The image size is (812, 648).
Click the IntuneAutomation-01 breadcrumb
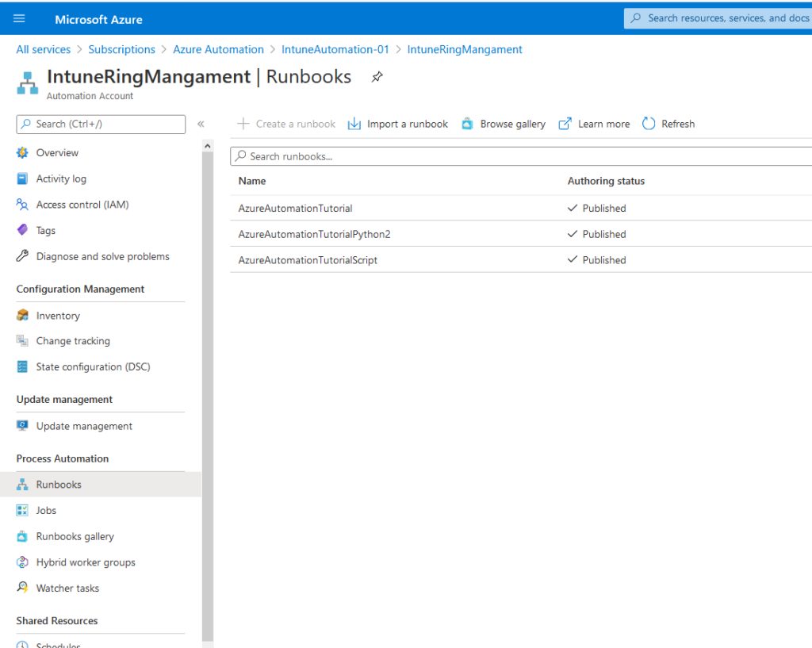click(335, 50)
